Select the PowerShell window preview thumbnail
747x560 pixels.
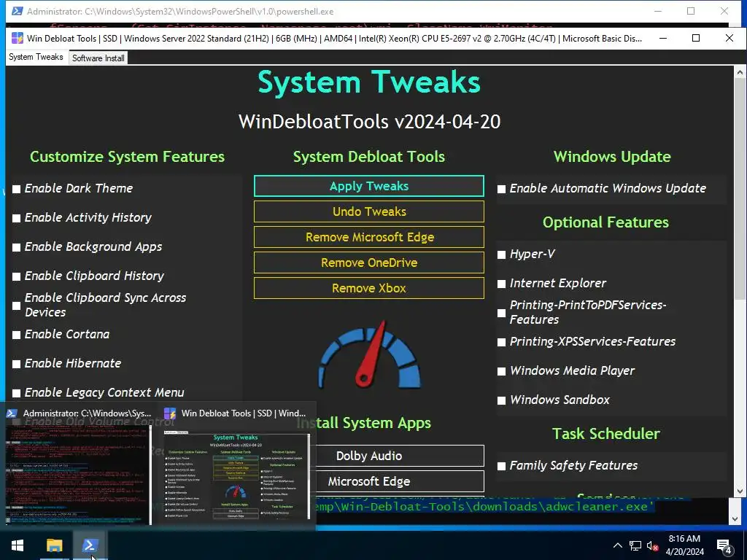78,475
